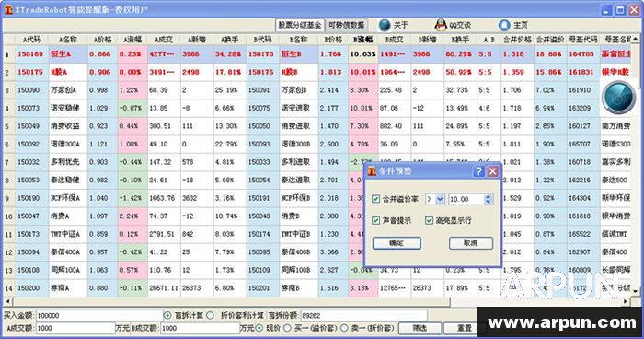Click cell 150169 in row 1
Viewport: 644px width, 339px height.
30,54
